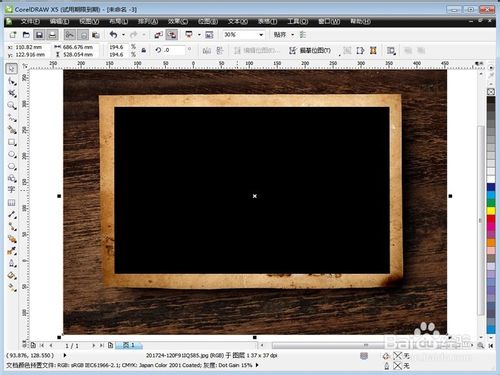Click the Paste icon
Image resolution: width=500 pixels, height=375 pixels.
click(96, 35)
